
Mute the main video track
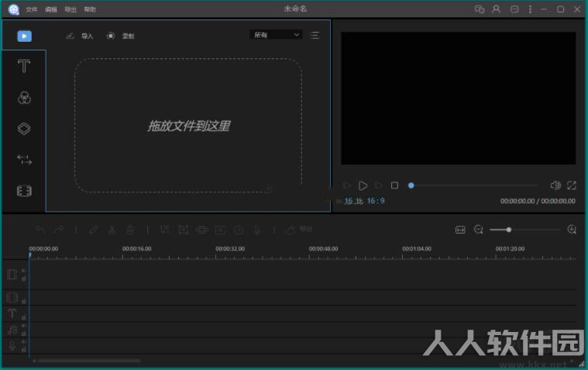(x=23, y=271)
